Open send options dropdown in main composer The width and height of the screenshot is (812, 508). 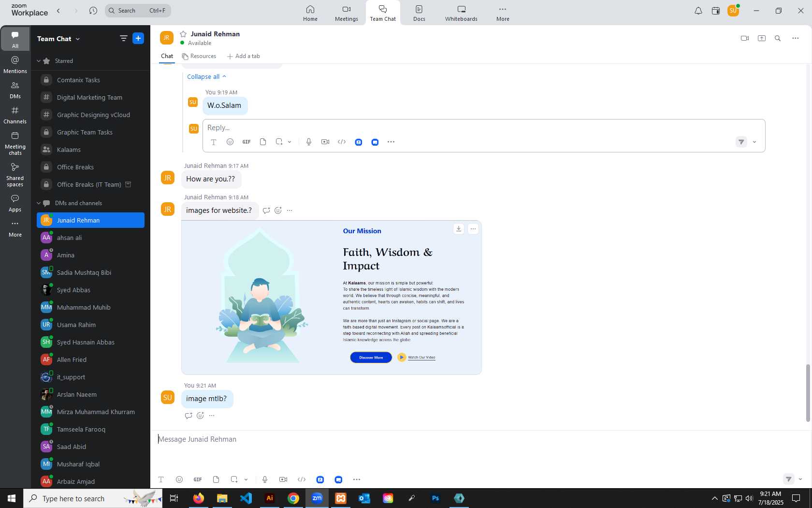[x=800, y=479]
